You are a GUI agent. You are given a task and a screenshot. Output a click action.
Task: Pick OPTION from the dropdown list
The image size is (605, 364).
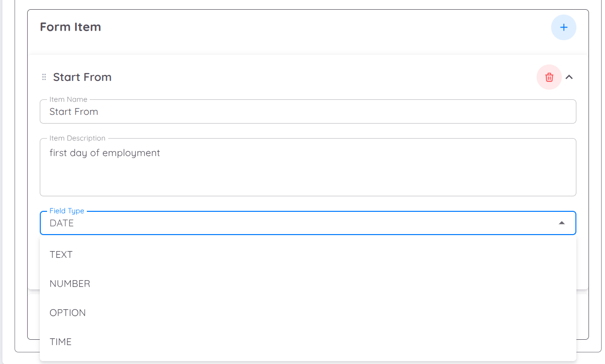[67, 313]
